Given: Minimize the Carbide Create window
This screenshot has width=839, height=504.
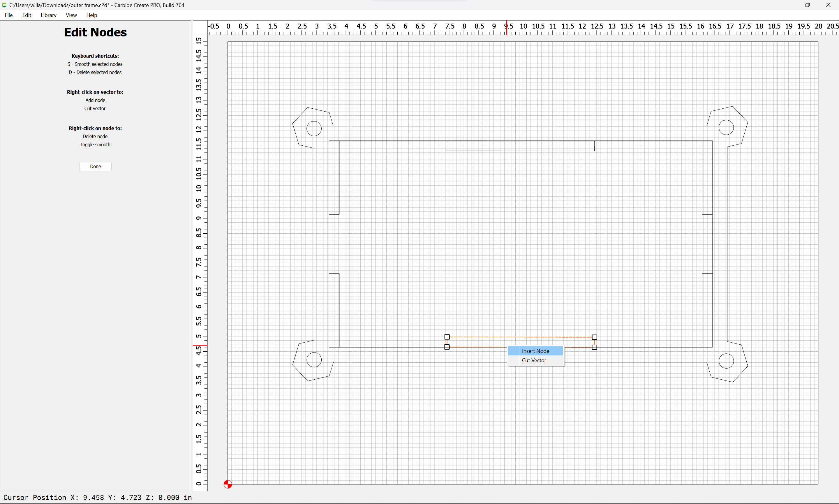Looking at the screenshot, I should click(787, 5).
